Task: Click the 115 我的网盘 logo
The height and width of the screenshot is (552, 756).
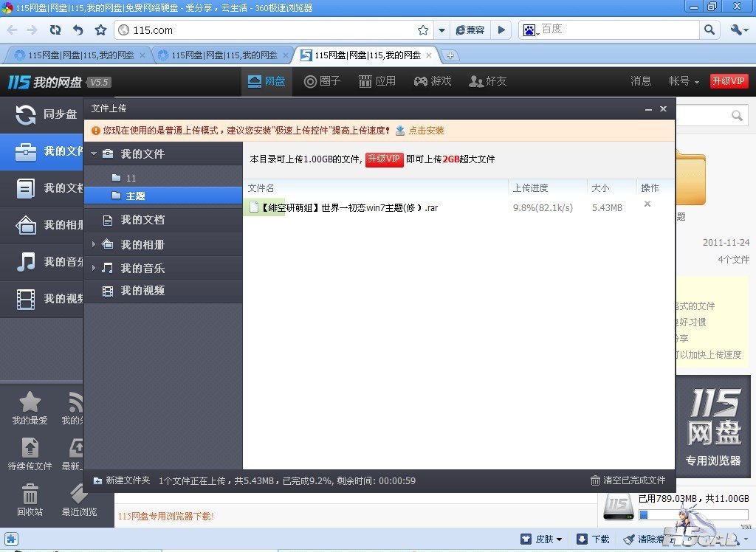Action: pyautogui.click(x=44, y=82)
